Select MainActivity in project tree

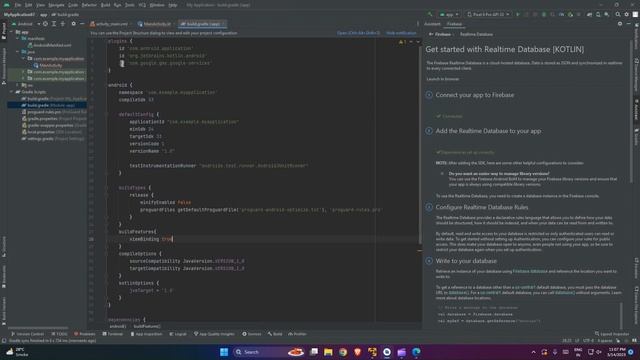pos(48,65)
